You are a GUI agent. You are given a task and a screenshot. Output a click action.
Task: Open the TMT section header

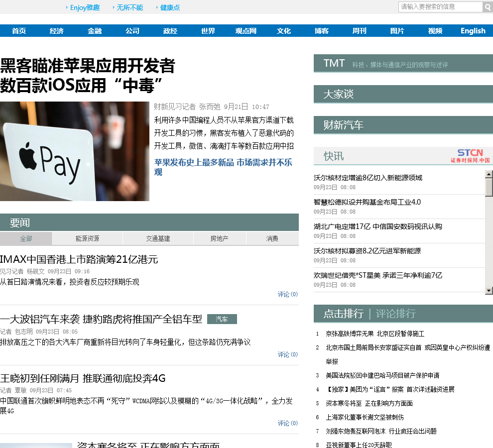pos(403,64)
